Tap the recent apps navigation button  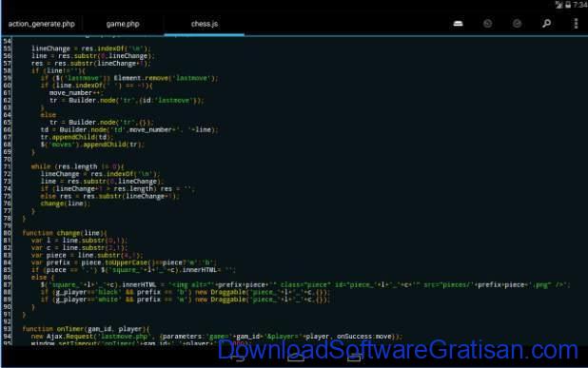click(354, 358)
